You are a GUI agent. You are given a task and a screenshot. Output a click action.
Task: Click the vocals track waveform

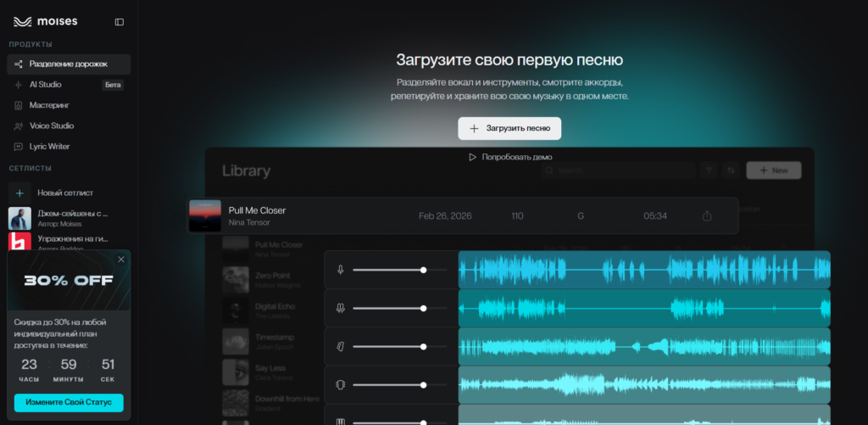(644, 270)
